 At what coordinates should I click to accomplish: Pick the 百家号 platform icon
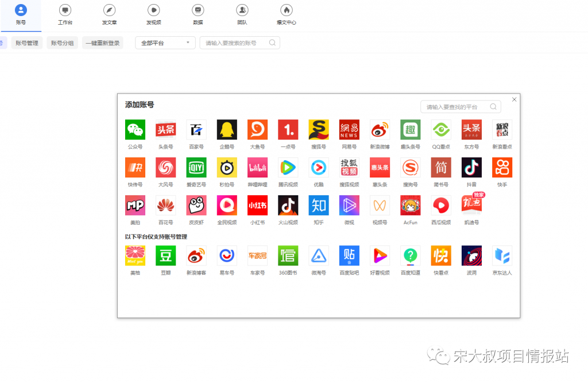coord(196,130)
